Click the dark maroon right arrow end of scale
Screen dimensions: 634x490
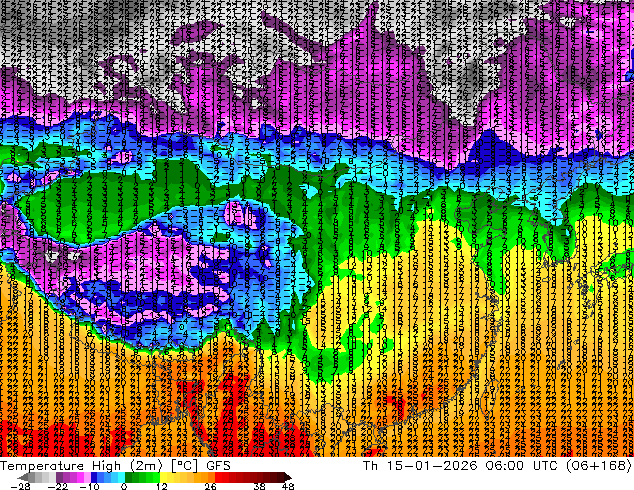(x=287, y=477)
